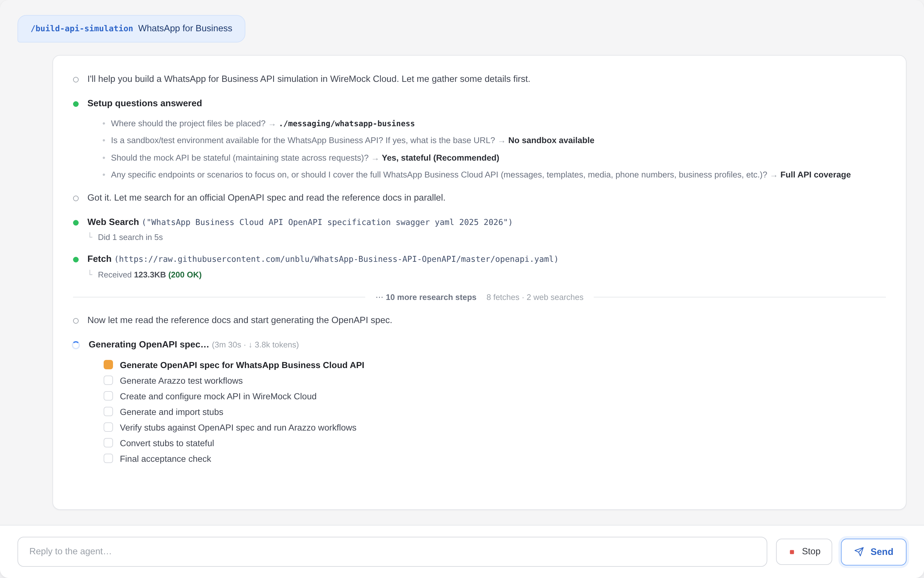This screenshot has height=578, width=924.
Task: Click 'Fetch' step title
Action: pos(99,259)
